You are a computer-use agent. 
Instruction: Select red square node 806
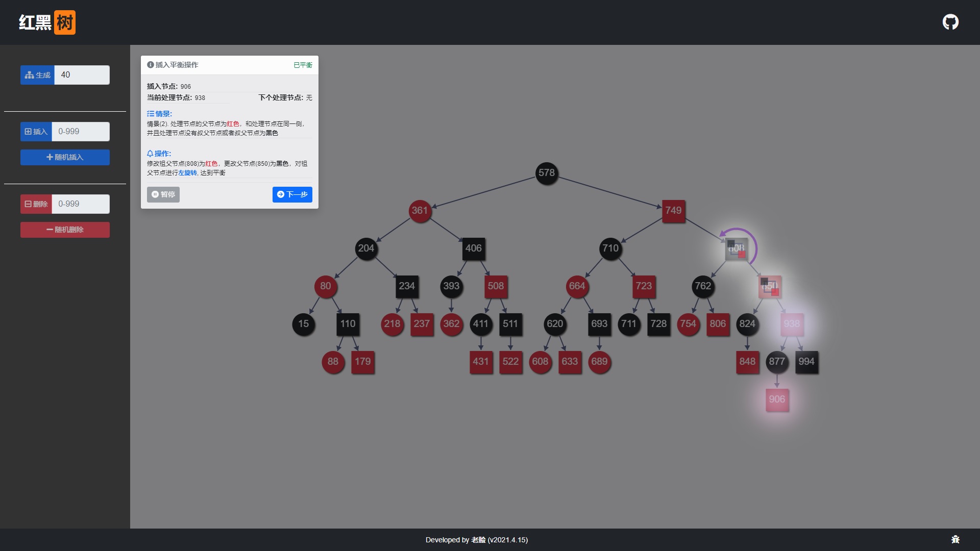[718, 324]
